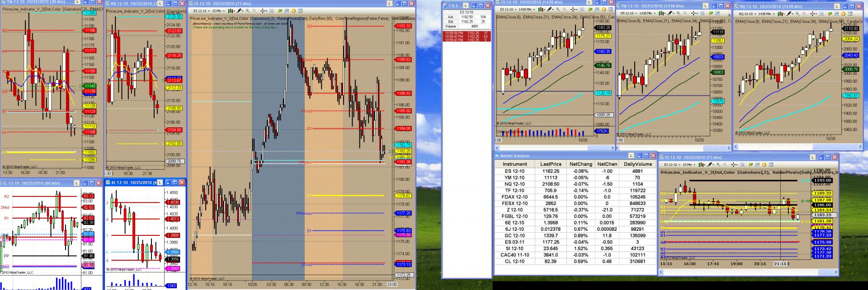The height and width of the screenshot is (290, 868).
Task: Open ES 12-10 instrument dropdown in ES 1438 Min chart
Action: [x=508, y=9]
